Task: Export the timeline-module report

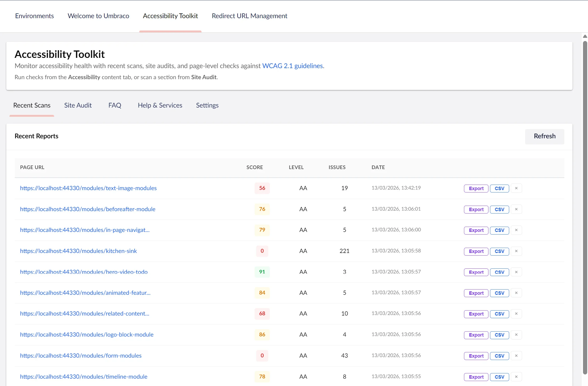Action: (x=476, y=377)
